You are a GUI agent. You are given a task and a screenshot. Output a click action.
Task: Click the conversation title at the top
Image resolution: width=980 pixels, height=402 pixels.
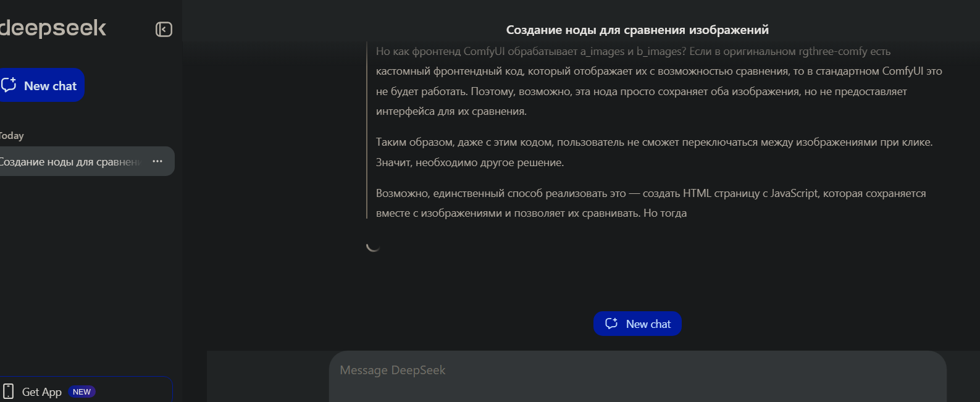tap(637, 30)
